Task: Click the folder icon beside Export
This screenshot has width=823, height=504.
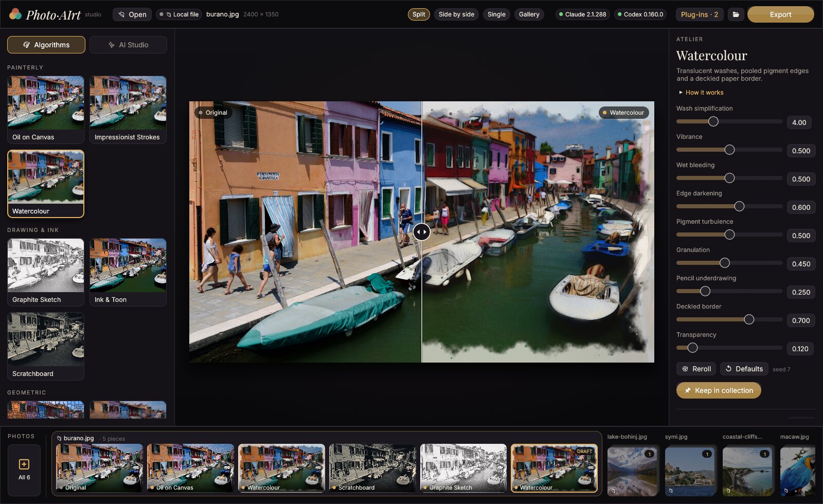Action: pyautogui.click(x=736, y=14)
